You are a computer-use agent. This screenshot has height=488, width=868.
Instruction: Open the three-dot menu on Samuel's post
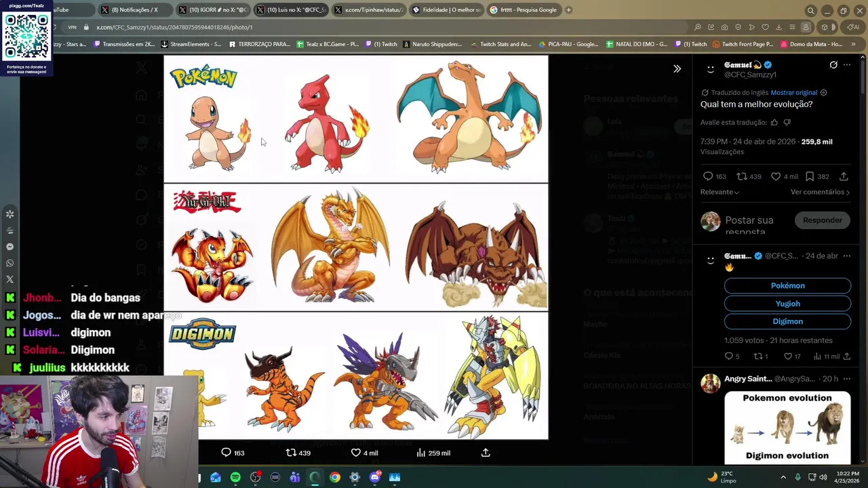pyautogui.click(x=847, y=65)
